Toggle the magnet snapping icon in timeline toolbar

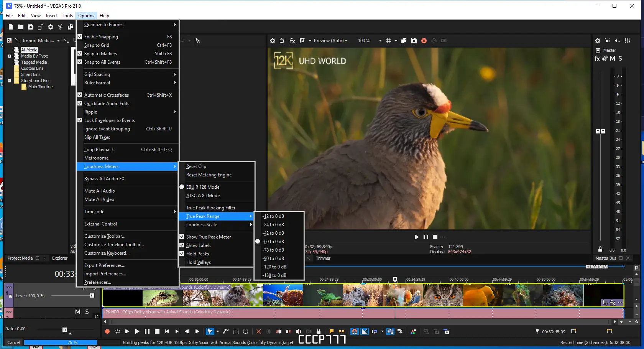355,331
